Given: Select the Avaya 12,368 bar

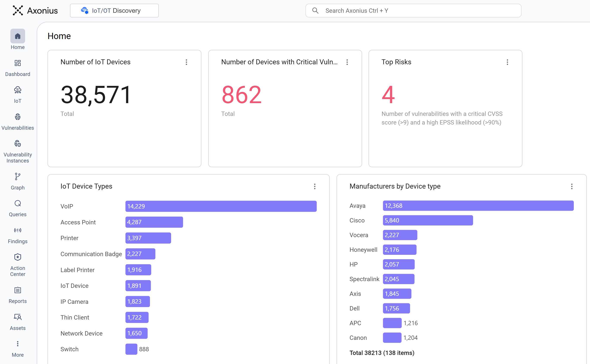Looking at the screenshot, I should click(478, 206).
